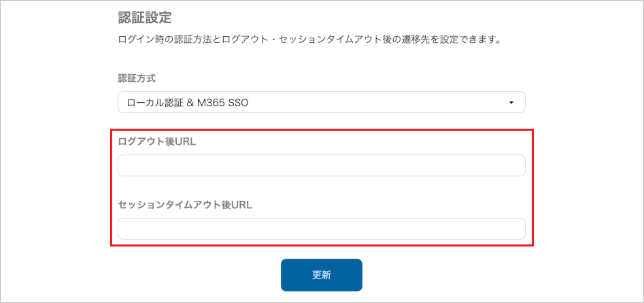
Task: Expand the authentication method selector
Action: click(x=321, y=103)
